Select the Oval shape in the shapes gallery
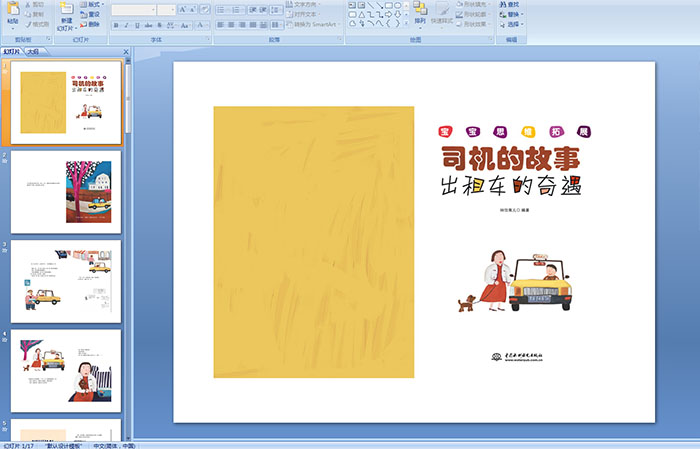 398,5
